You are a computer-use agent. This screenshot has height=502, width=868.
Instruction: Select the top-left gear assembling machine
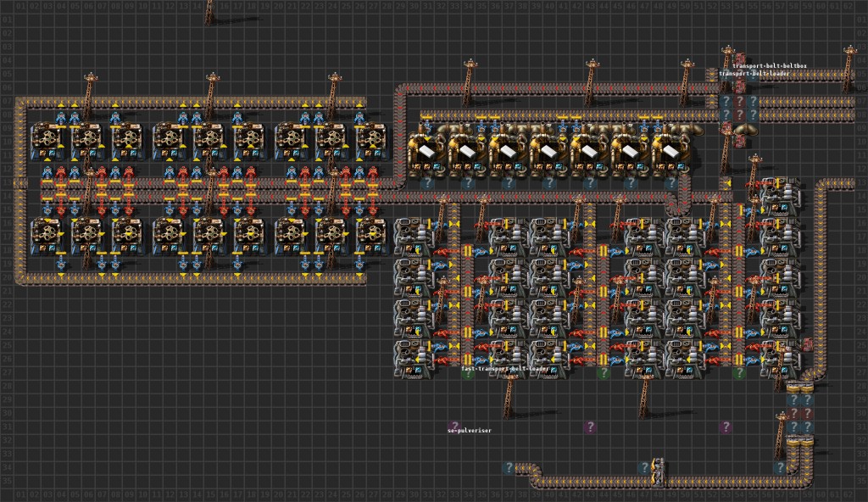pyautogui.click(x=47, y=142)
